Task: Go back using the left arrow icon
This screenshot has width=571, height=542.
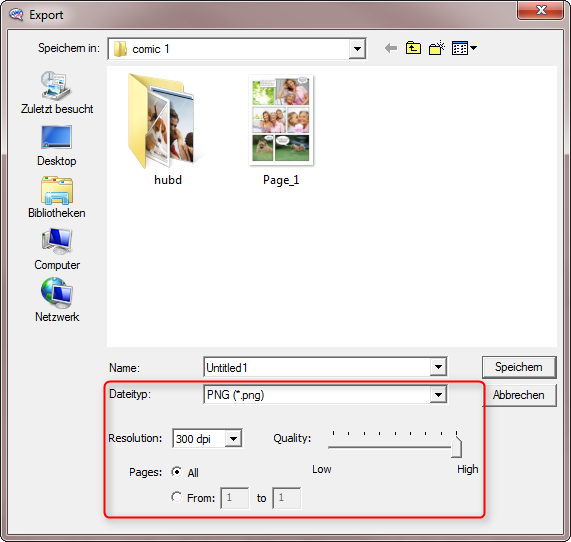Action: 391,48
